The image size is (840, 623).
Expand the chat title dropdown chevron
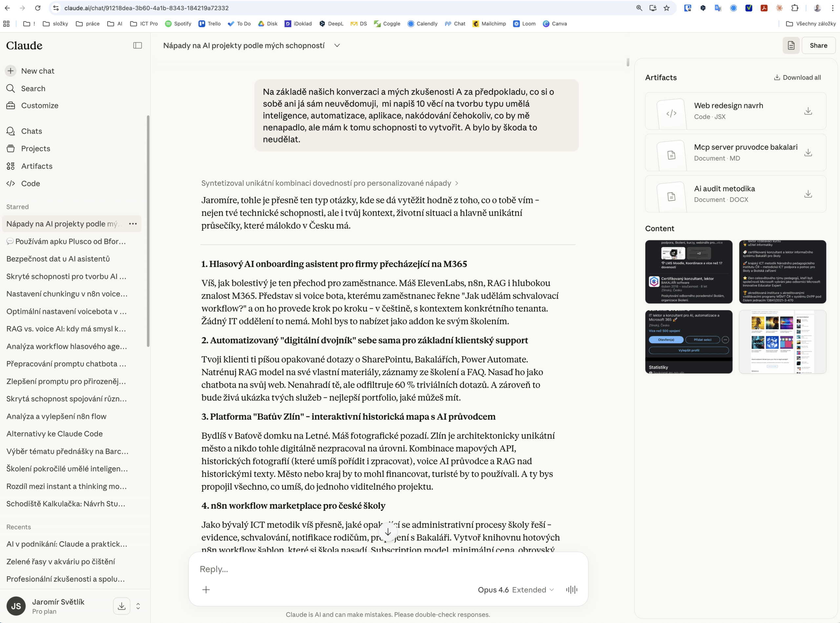tap(337, 45)
